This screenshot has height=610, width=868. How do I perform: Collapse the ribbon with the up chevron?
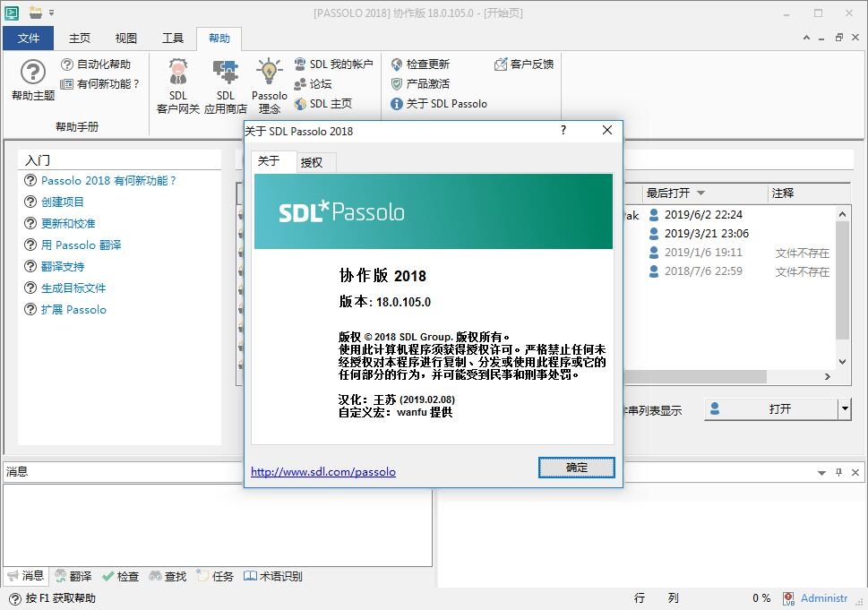806,38
